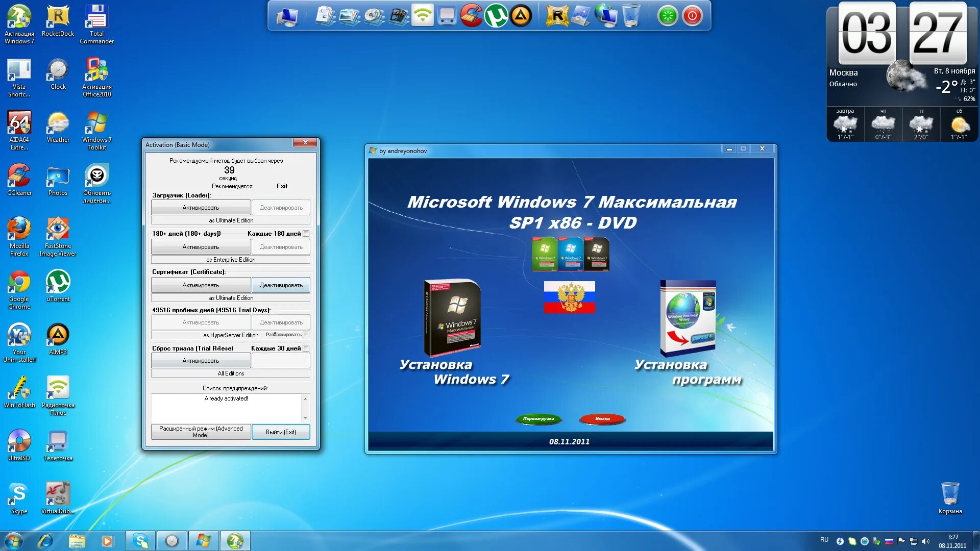This screenshot has height=551, width=980.
Task: Click the Action Center flag tray icon
Action: coord(901,541)
